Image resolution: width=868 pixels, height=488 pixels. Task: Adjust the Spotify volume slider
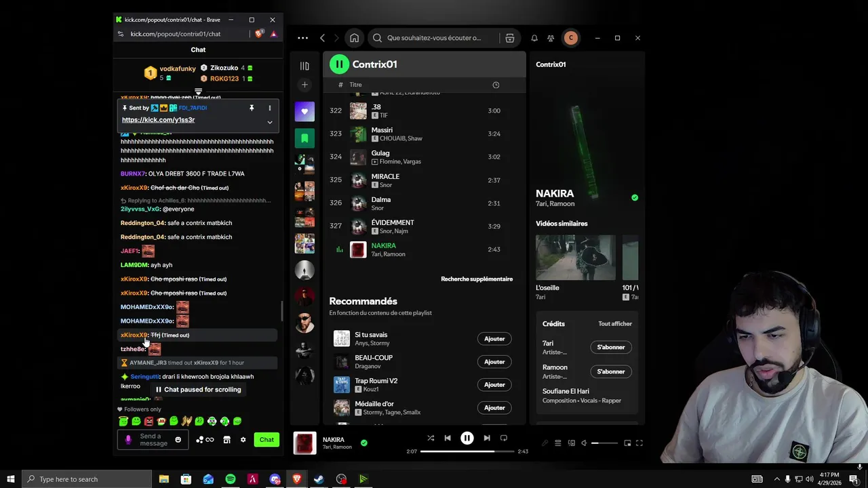604,443
